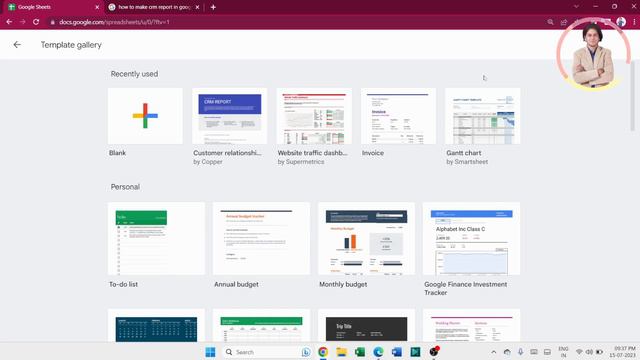Click the browser back navigation arrow

9,22
